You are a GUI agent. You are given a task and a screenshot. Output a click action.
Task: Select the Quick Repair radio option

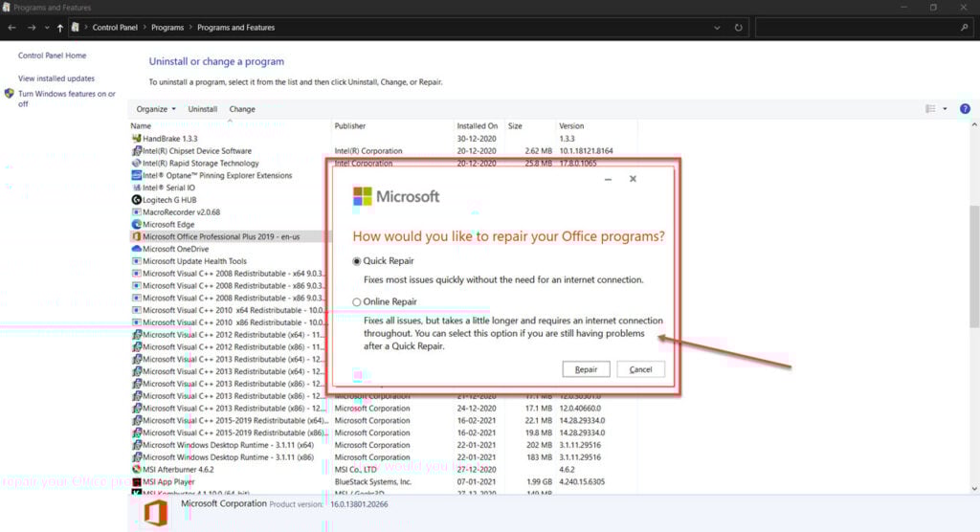coord(357,261)
